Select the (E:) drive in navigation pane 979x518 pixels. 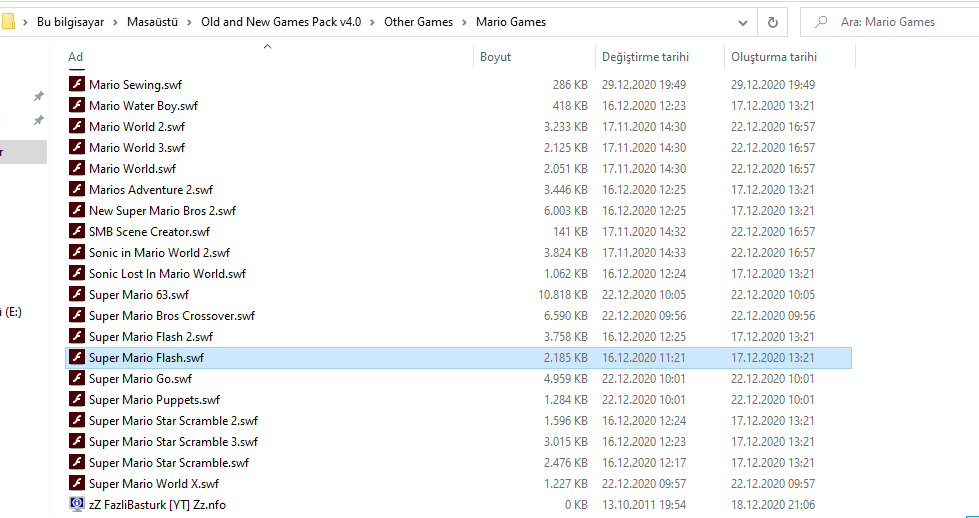(11, 312)
